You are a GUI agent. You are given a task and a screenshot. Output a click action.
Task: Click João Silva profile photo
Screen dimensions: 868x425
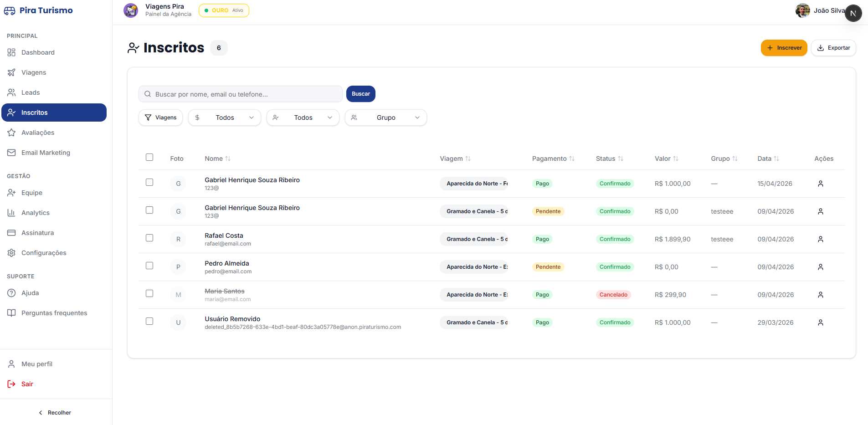click(802, 10)
